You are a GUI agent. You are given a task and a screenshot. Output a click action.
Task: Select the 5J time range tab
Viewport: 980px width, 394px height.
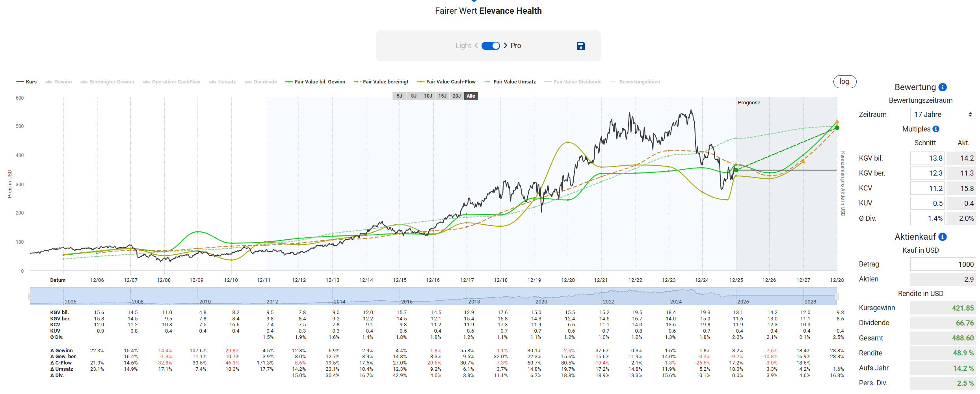pos(399,96)
